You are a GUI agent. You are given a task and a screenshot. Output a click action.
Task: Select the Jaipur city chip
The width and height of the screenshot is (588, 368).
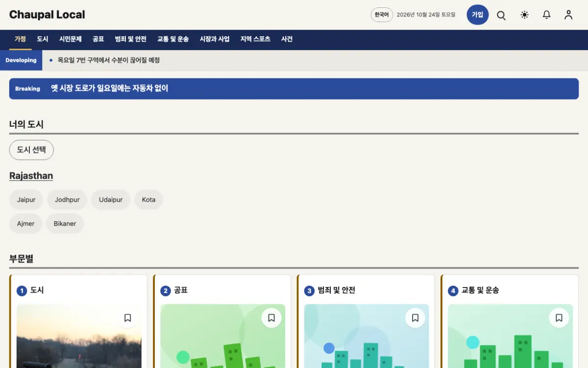tap(26, 200)
